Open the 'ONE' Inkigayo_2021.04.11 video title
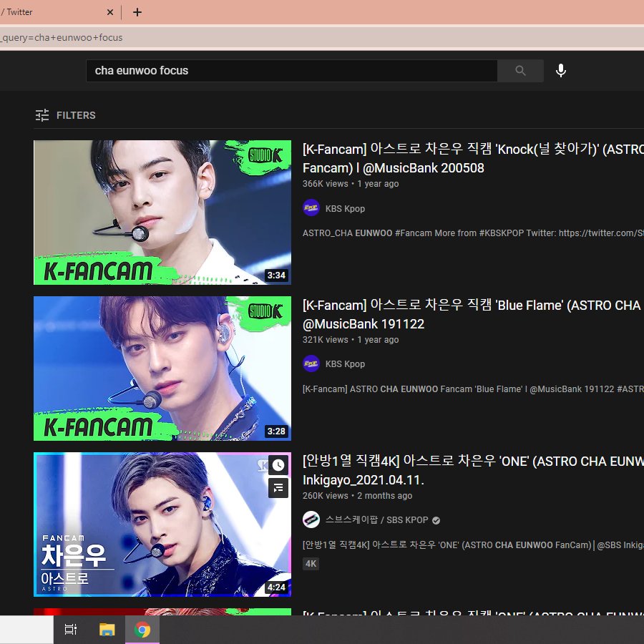644x644 pixels. (x=473, y=470)
